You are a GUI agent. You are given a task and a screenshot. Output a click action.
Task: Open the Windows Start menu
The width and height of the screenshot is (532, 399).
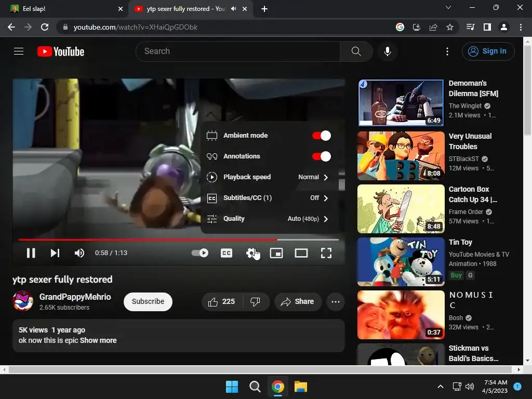232,387
